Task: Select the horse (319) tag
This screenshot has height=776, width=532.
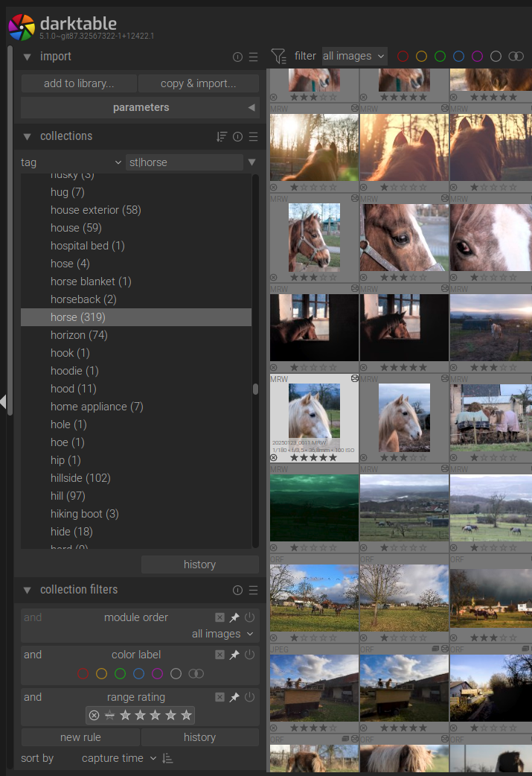Action: tap(136, 317)
